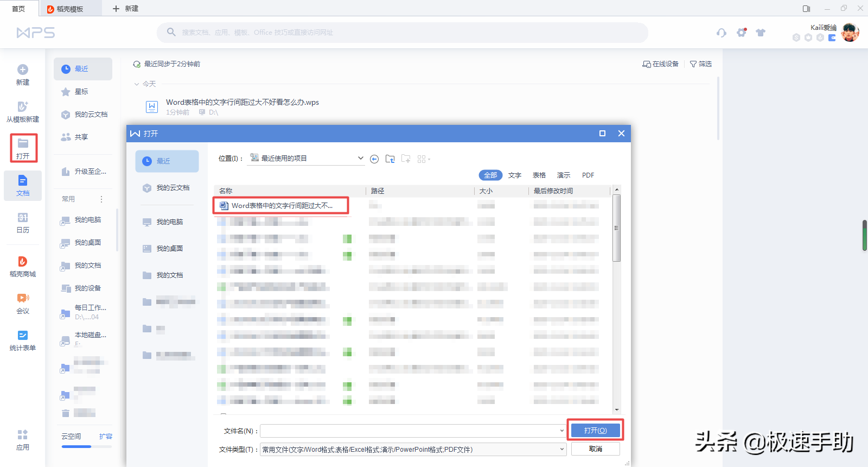The image size is (868, 467).
Task: Collapse the 今天 section
Action: tap(137, 84)
